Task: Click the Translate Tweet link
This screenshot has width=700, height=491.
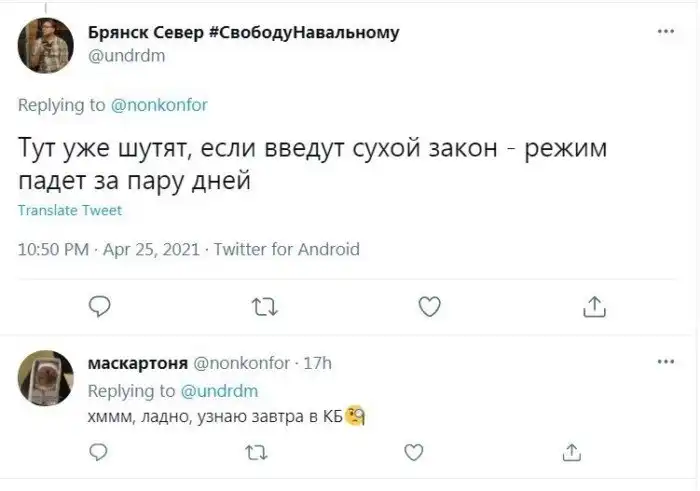Action: 70,210
